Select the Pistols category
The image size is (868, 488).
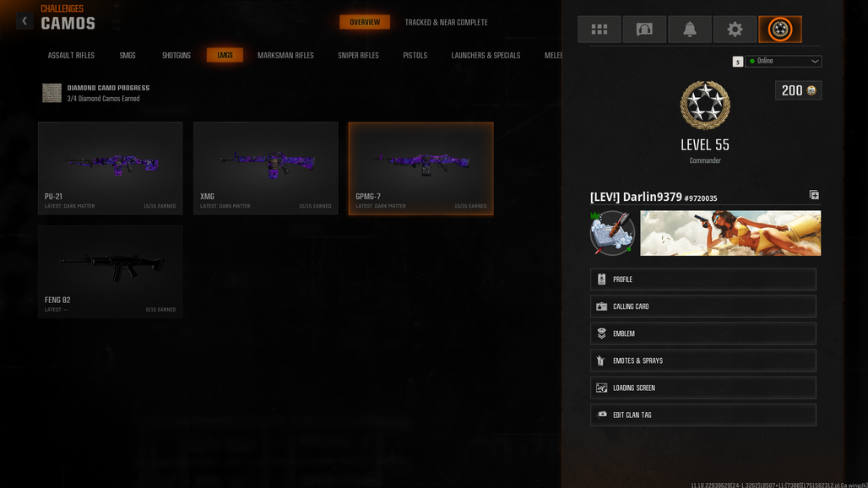(x=415, y=56)
